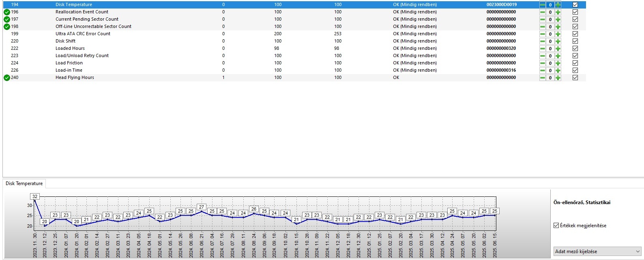The height and width of the screenshot is (260, 644).
Task: Decrease offset for Reallocation Event Count
Action: pyautogui.click(x=543, y=12)
